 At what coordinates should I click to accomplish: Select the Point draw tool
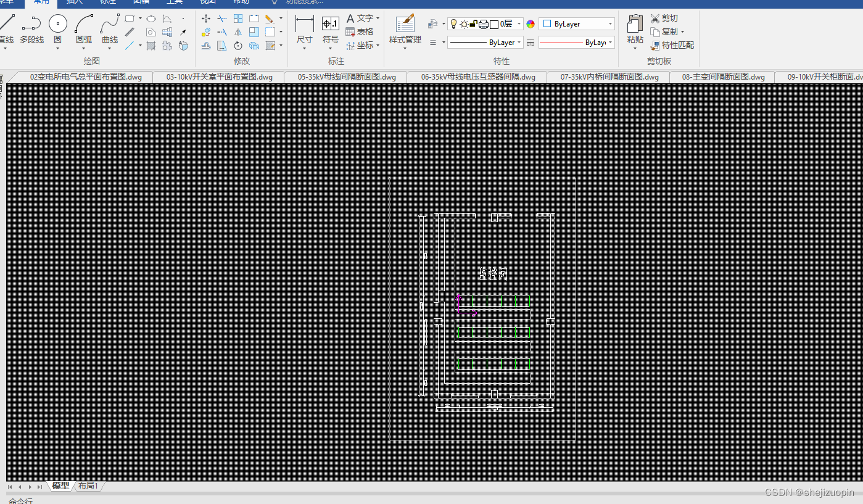tap(183, 19)
